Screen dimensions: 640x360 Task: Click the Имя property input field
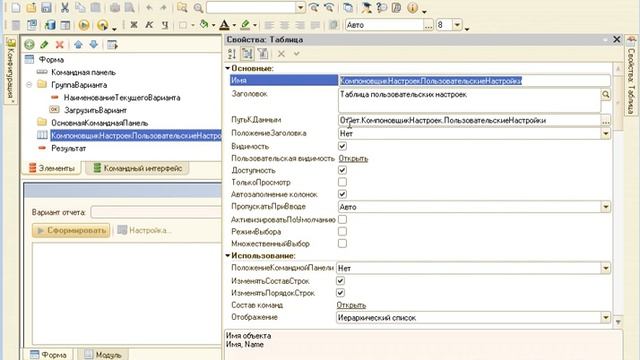point(474,81)
